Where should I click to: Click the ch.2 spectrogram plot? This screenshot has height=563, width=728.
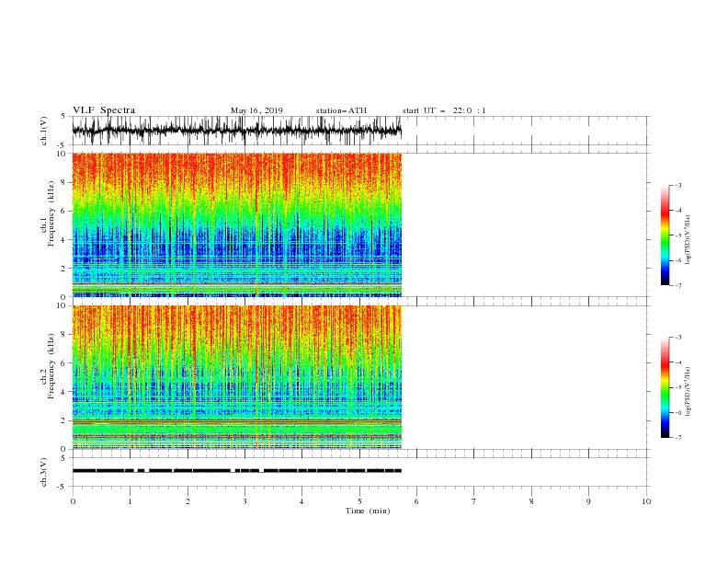[x=237, y=377]
